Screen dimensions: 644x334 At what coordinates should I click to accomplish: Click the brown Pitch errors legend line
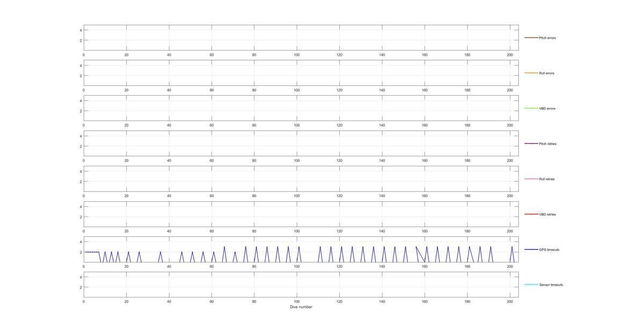(531, 38)
